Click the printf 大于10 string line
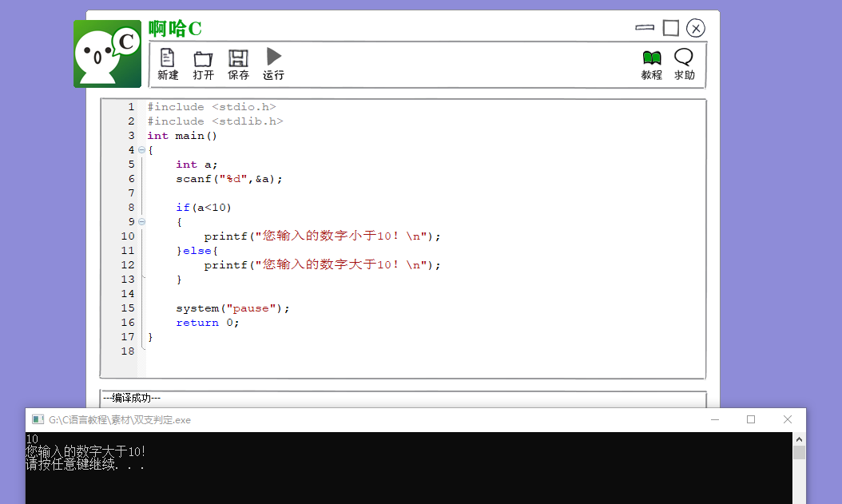This screenshot has width=842, height=504. (x=322, y=264)
